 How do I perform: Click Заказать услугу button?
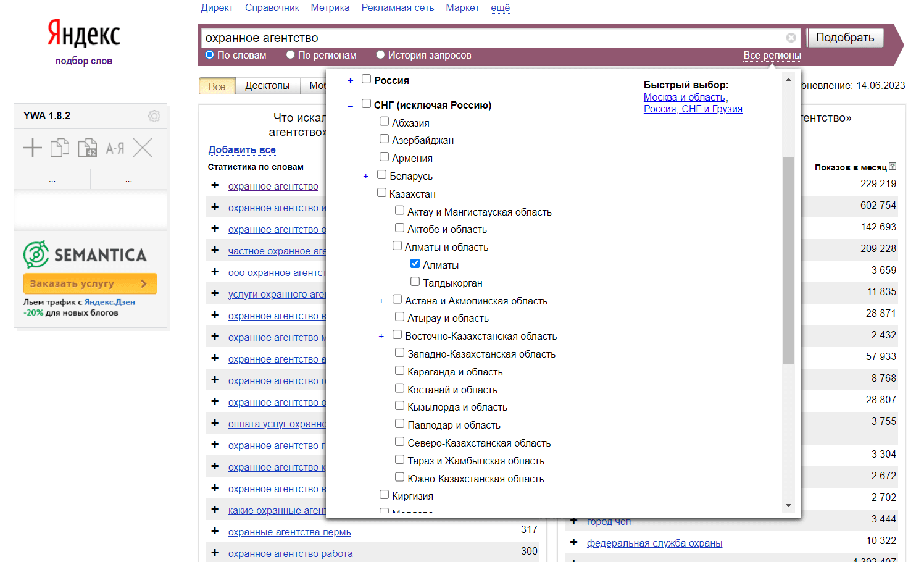pyautogui.click(x=90, y=283)
